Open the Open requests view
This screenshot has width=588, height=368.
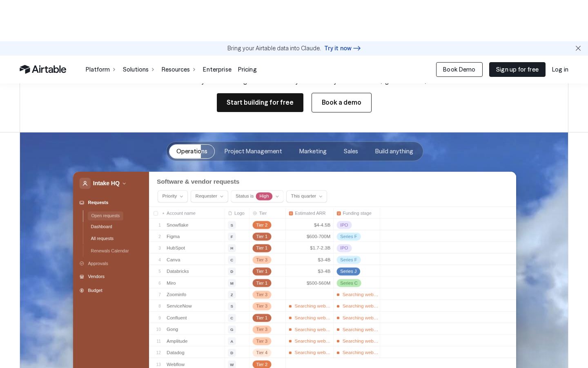point(105,215)
